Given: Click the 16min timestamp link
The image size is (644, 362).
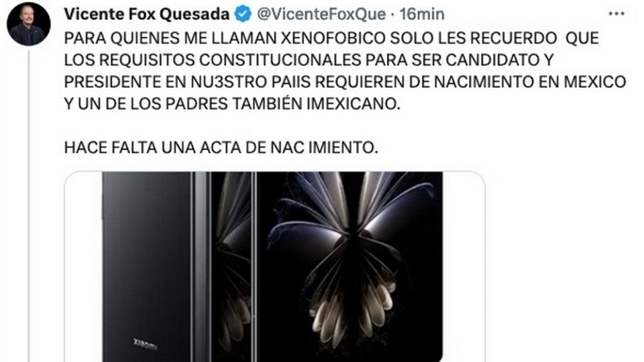Looking at the screenshot, I should pos(422,14).
